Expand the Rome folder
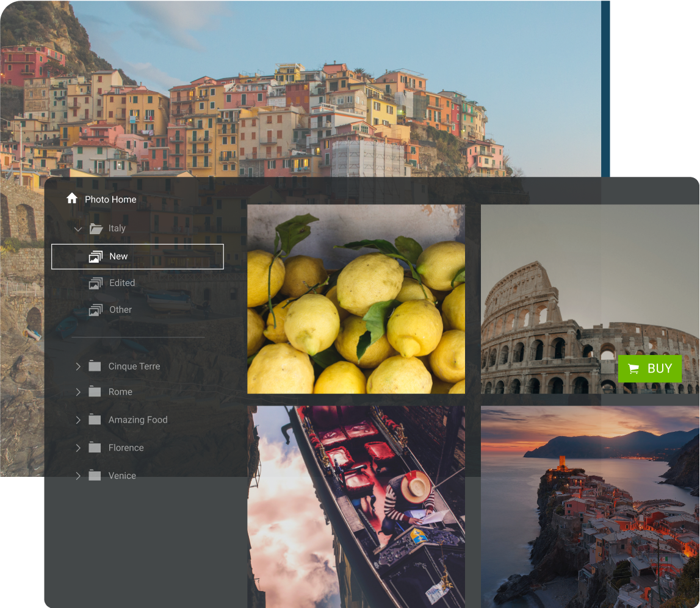700x608 pixels. (x=78, y=392)
